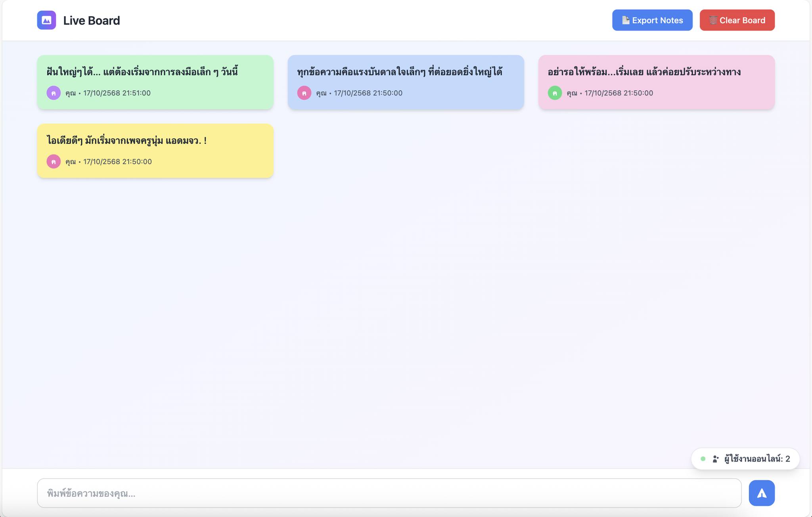Click the pink avatar on yellow note
812x517 pixels.
[54, 161]
